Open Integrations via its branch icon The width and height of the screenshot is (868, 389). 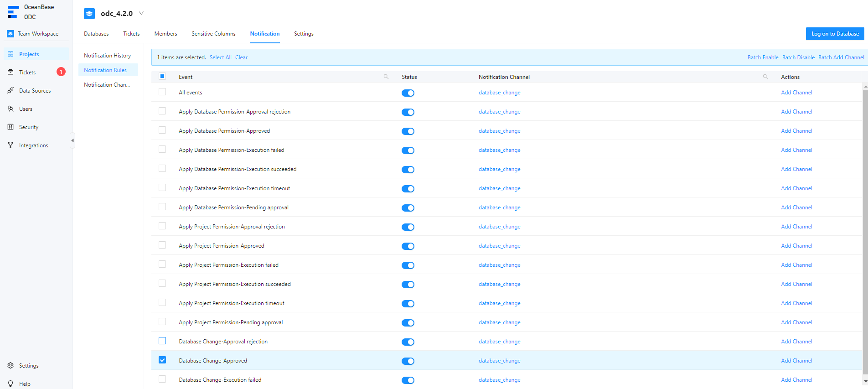click(10, 145)
